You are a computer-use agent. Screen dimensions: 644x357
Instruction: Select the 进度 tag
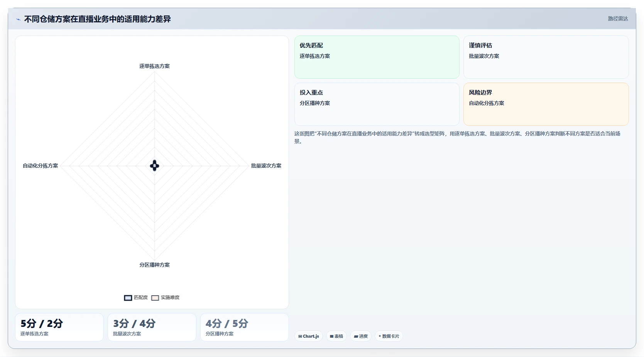point(361,336)
